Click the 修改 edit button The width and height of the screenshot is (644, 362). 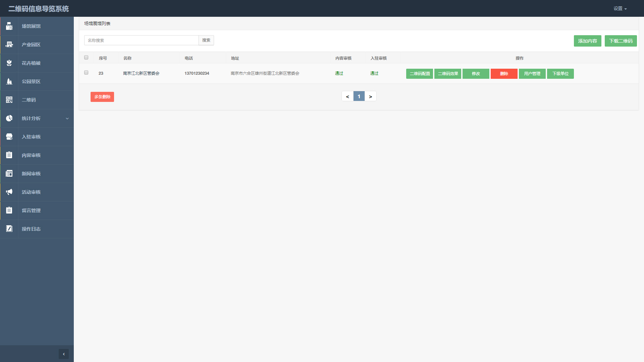(x=476, y=74)
